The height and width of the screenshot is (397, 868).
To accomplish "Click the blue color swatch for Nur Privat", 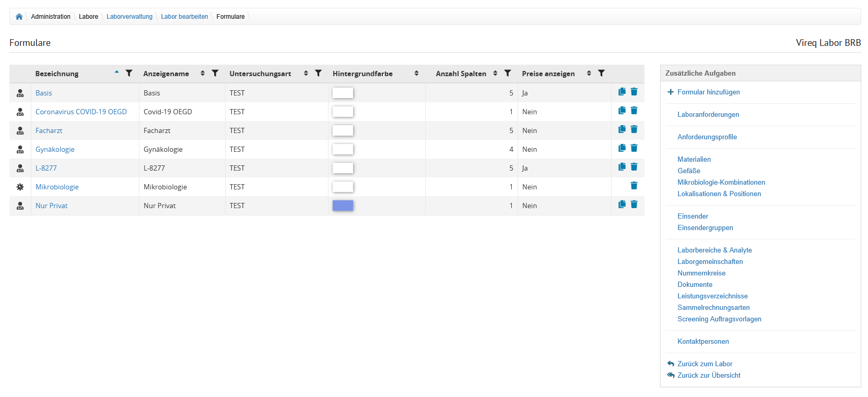I will (x=343, y=206).
